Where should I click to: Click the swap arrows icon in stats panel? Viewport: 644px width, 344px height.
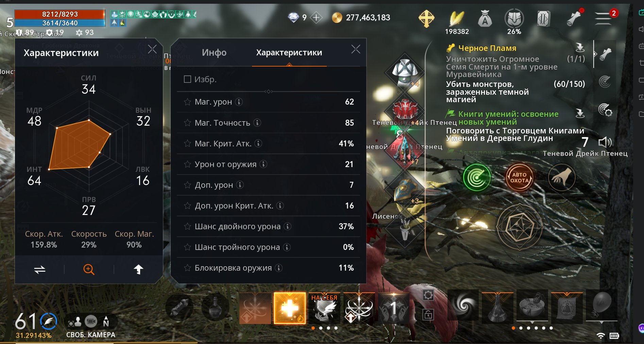pos(40,270)
